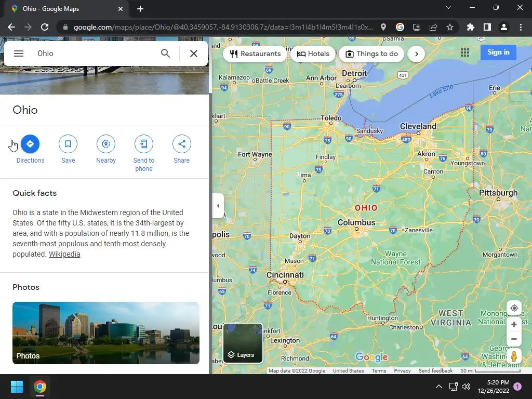Reload the Google Maps page
Viewport: 532px width, 399px height.
click(45, 27)
